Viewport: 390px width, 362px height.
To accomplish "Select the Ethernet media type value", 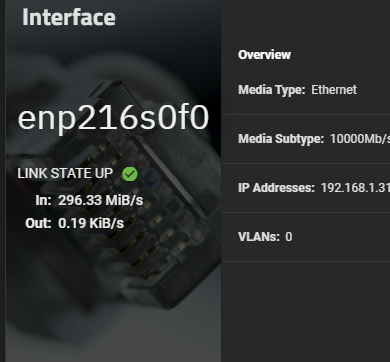I will coord(334,90).
